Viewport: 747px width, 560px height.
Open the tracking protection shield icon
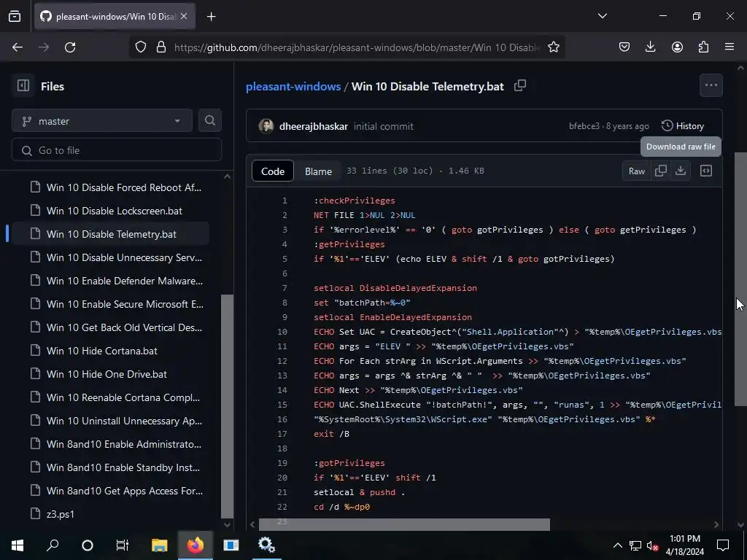tap(141, 47)
